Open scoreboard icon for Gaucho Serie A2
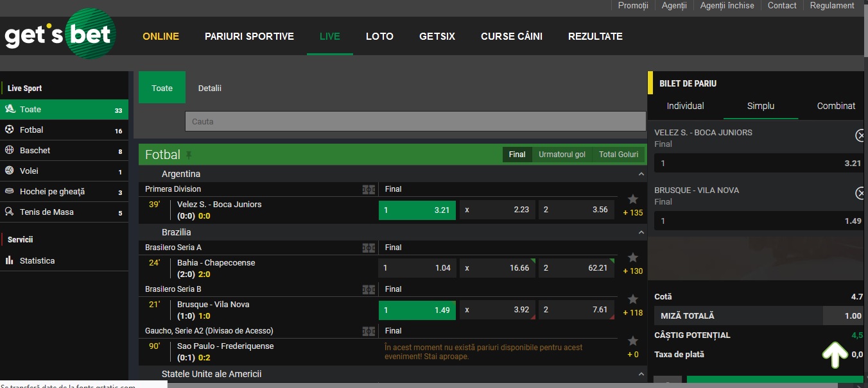Viewport: 868px width, 388px height. point(369,331)
